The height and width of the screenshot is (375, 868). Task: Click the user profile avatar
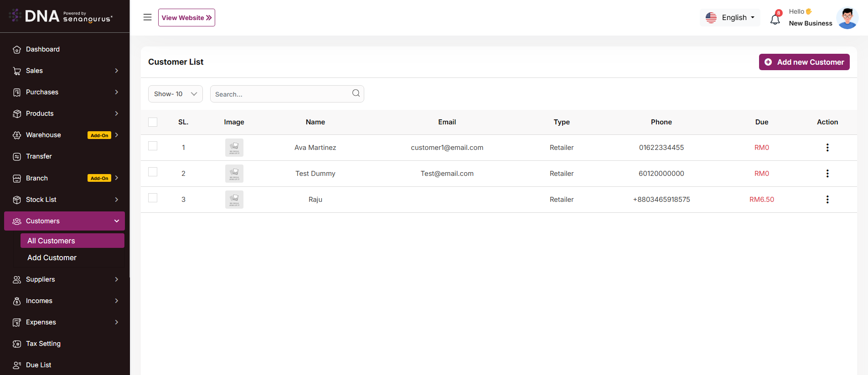847,18
